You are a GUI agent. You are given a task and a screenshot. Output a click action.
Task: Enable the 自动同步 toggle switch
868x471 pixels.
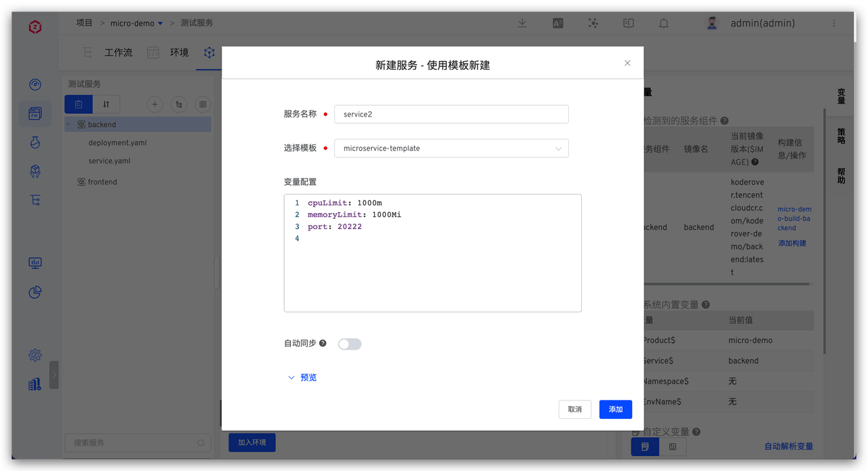(x=350, y=344)
